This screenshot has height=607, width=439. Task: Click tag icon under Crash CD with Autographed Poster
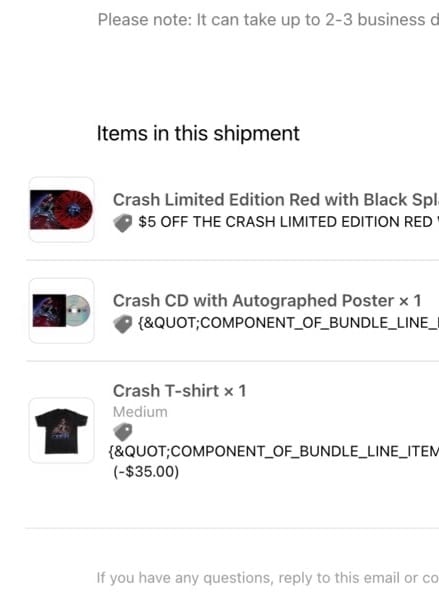point(123,324)
